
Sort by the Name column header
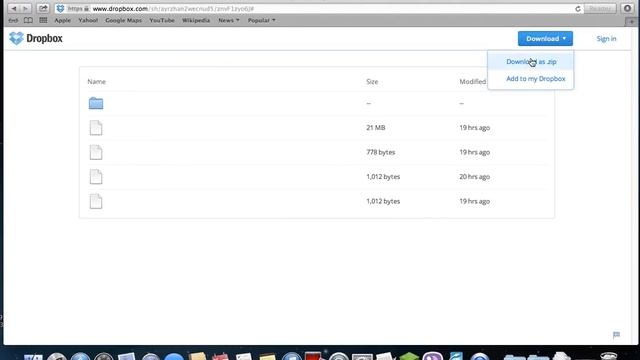(96, 82)
